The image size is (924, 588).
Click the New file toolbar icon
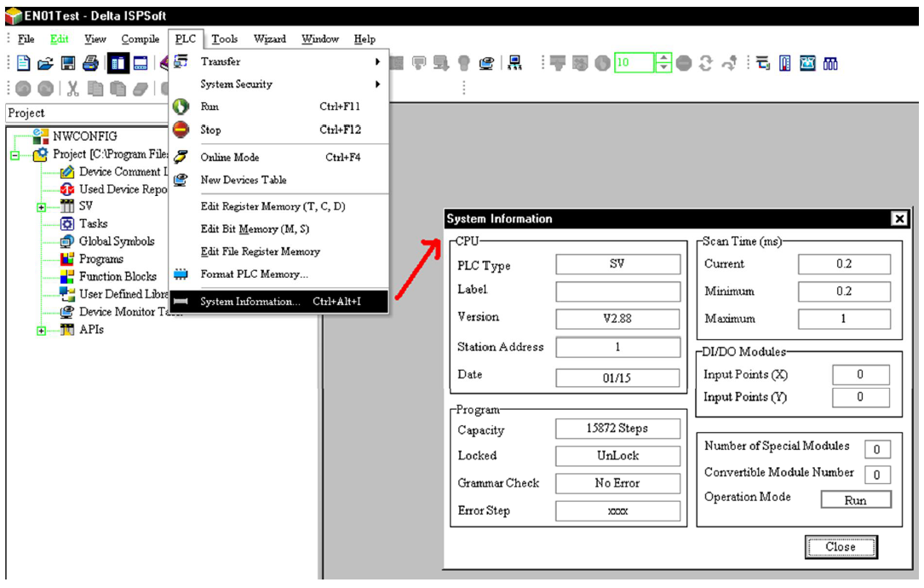[x=24, y=62]
